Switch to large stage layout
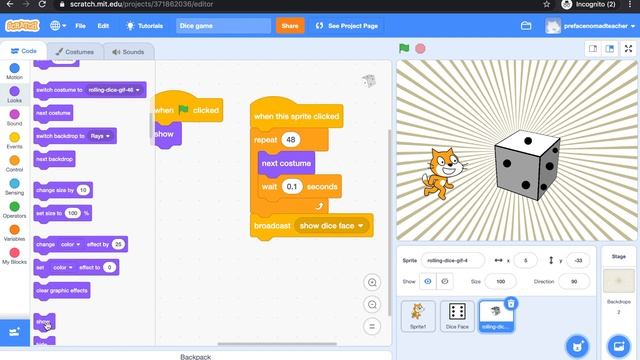Viewport: 640px width, 360px height. [609, 49]
